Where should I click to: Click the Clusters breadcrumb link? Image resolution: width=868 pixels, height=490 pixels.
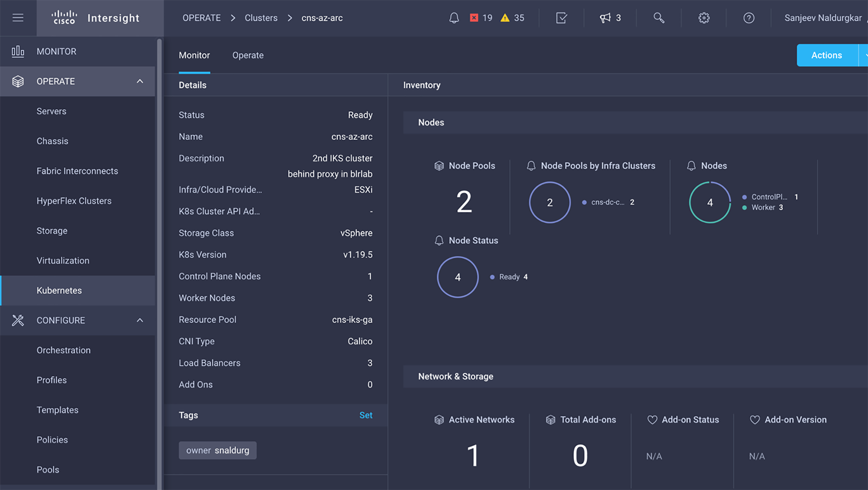[x=261, y=18]
